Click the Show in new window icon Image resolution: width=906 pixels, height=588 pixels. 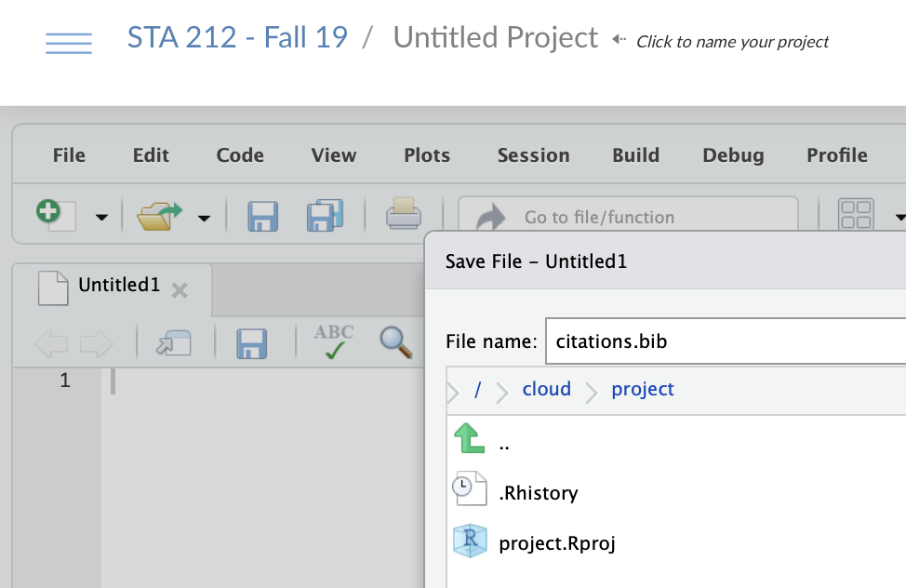173,343
